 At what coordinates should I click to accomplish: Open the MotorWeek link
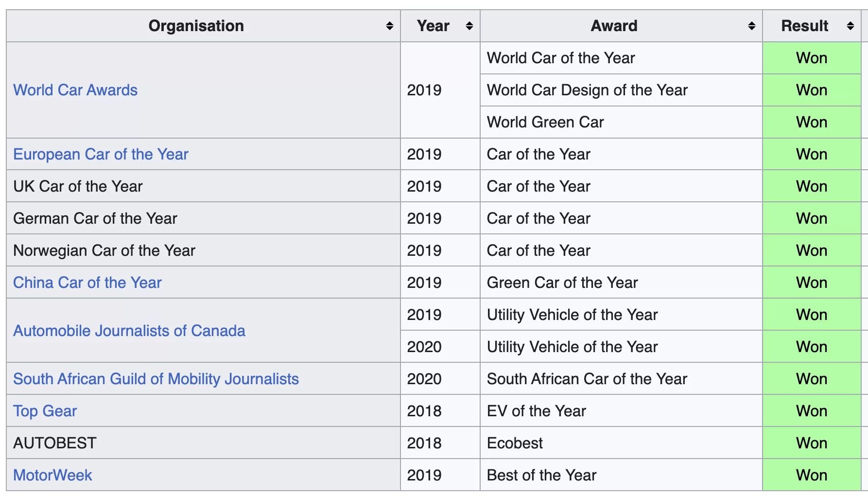tap(52, 475)
